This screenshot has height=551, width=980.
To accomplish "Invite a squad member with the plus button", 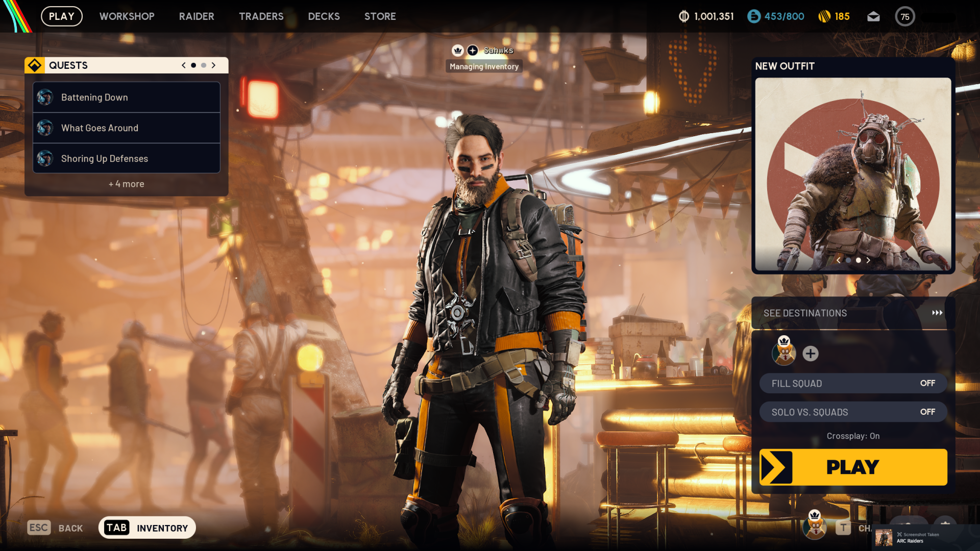I will (x=811, y=354).
